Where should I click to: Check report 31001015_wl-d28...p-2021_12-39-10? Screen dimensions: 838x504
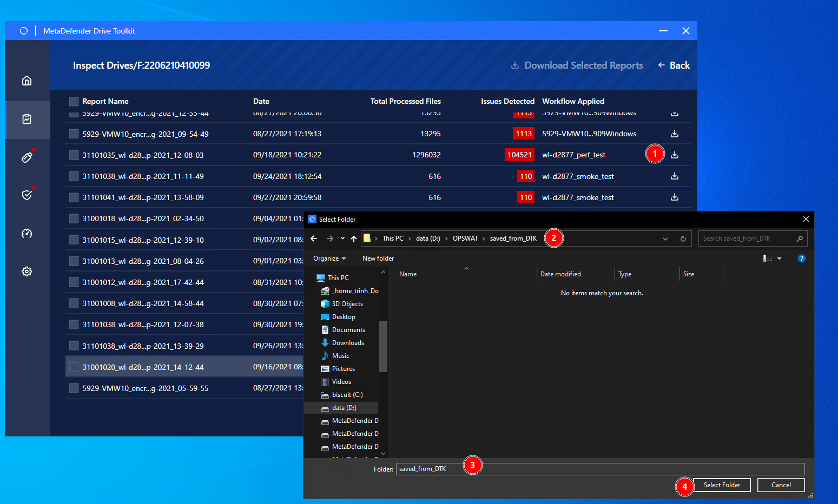click(x=74, y=240)
